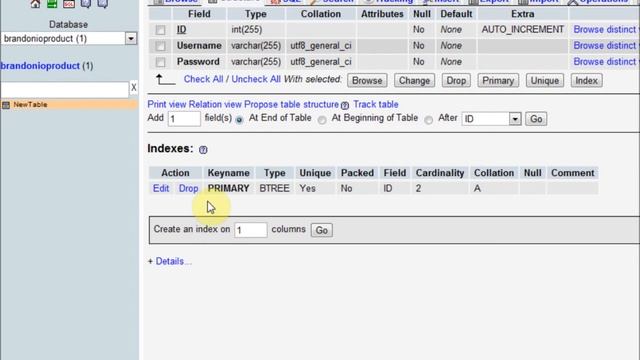Image resolution: width=640 pixels, height=360 pixels.
Task: Click the NewTable table icon in sidebar
Action: click(x=6, y=105)
